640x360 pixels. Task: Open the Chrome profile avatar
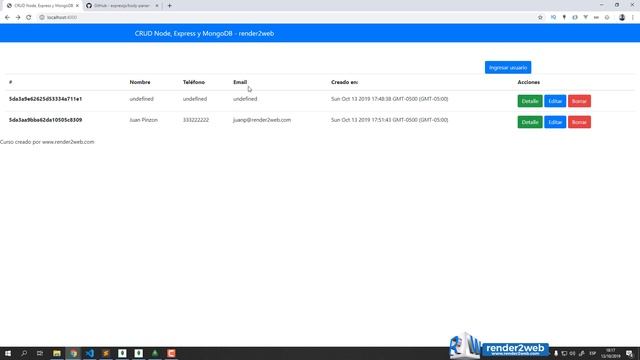[x=622, y=18]
